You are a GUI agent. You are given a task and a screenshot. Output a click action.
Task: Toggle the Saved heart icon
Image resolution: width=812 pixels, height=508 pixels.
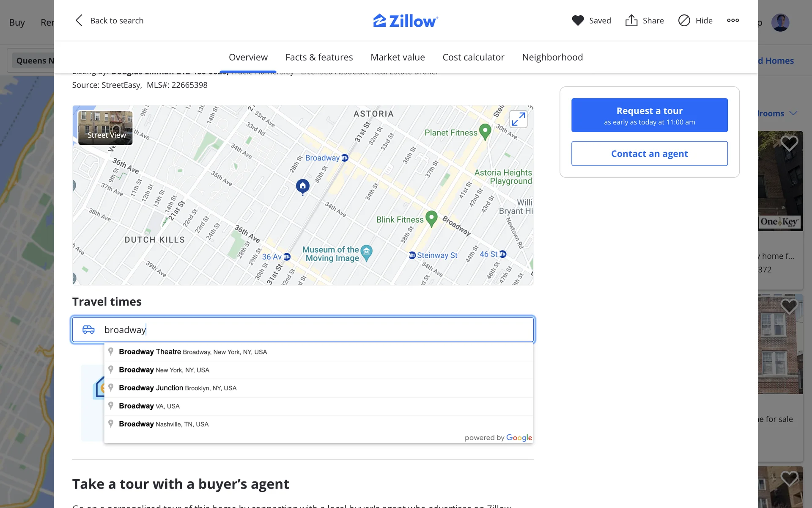(x=578, y=20)
